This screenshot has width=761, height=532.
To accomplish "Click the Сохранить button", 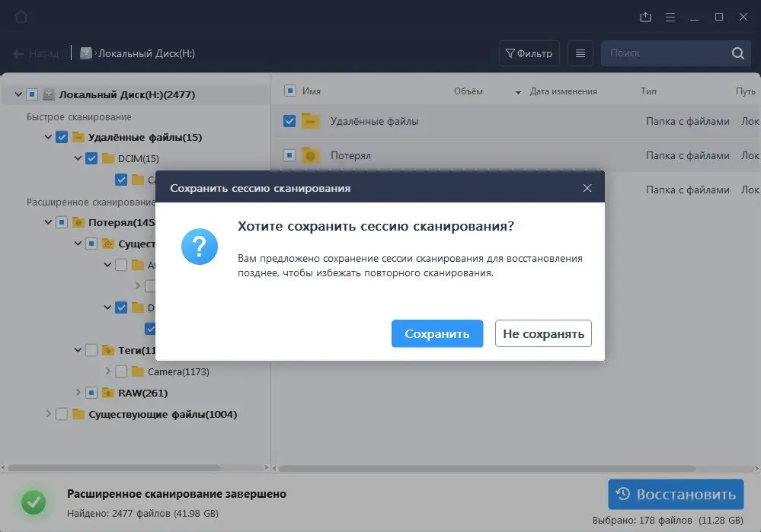I will point(436,333).
